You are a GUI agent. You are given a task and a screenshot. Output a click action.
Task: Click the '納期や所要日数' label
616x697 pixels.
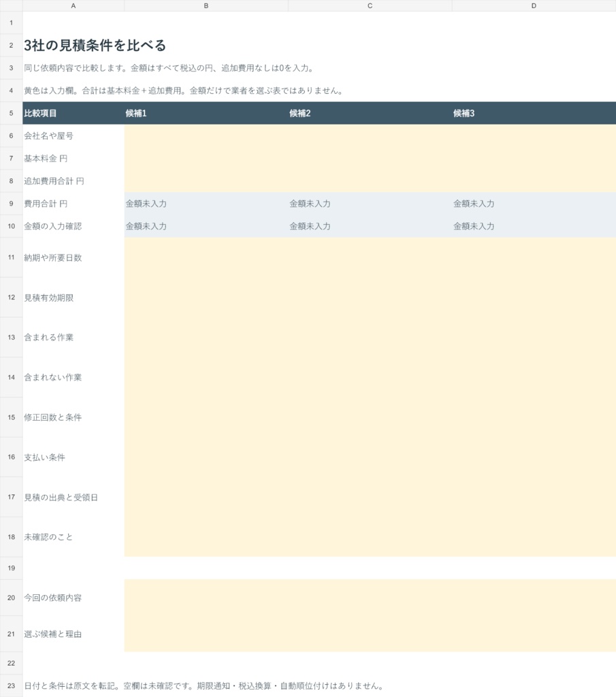tap(53, 258)
